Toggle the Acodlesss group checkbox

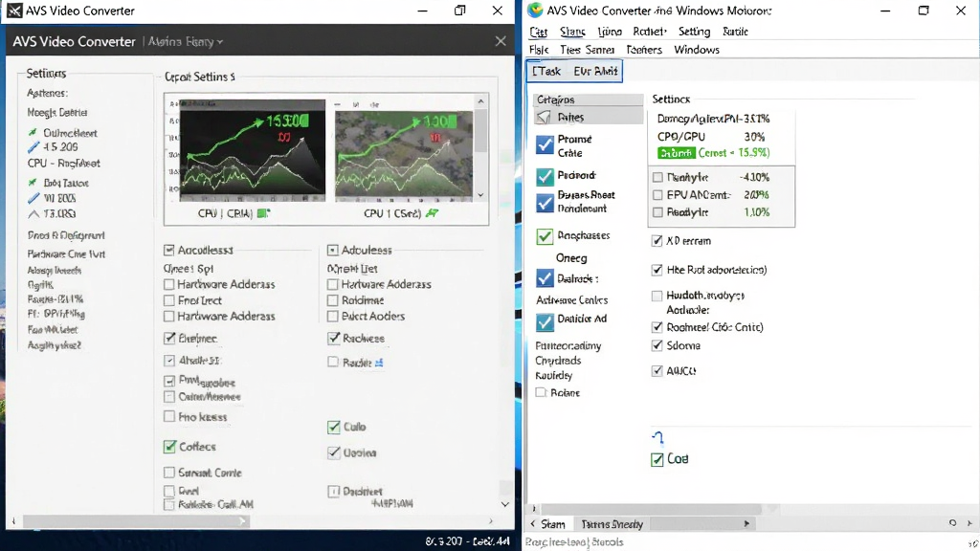(168, 250)
